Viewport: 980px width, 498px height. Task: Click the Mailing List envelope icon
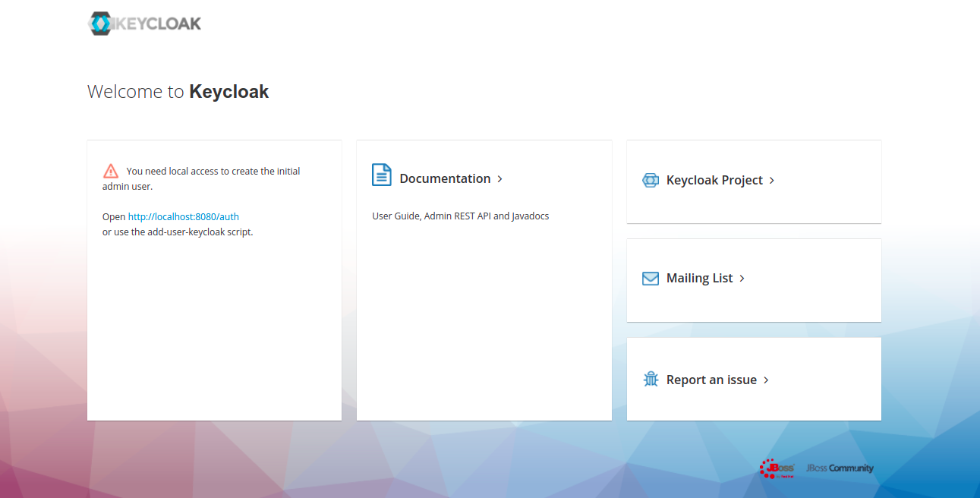click(651, 278)
